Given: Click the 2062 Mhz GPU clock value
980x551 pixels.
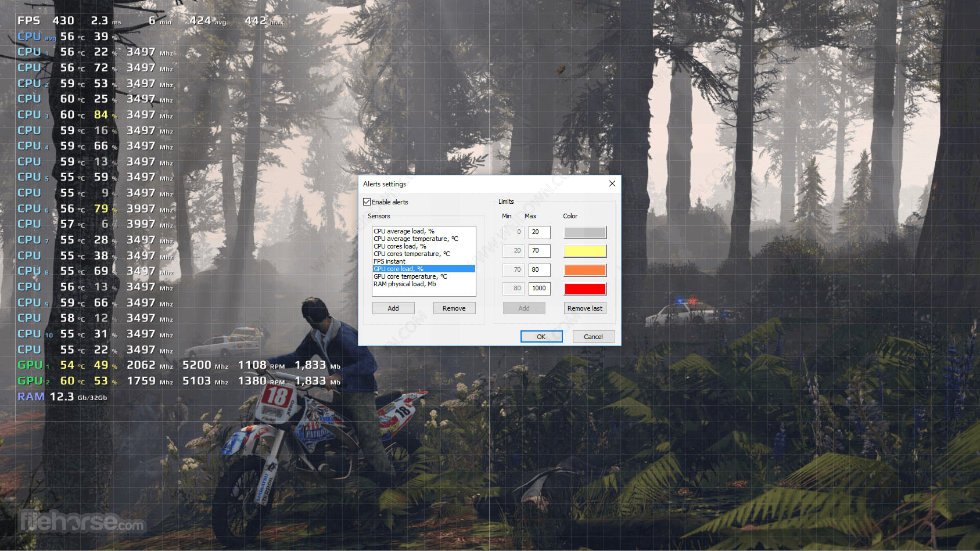Looking at the screenshot, I should [150, 365].
